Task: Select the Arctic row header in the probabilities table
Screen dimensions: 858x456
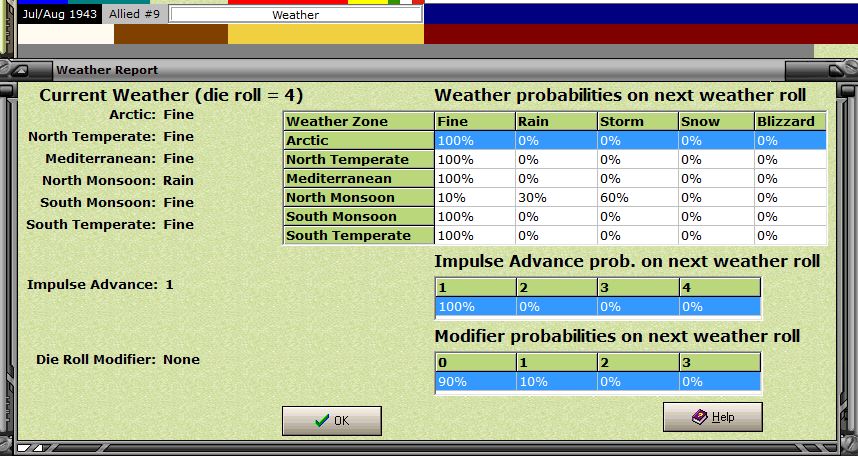Action: (x=359, y=141)
